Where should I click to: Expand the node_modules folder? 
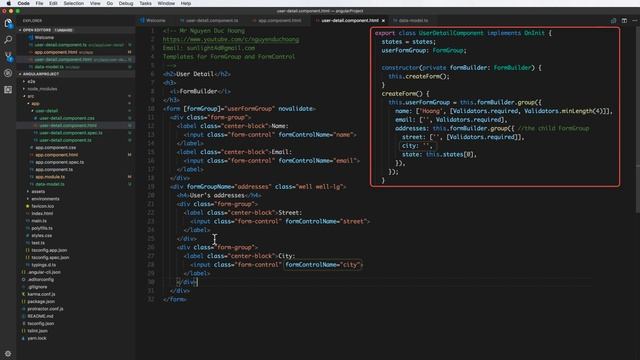42,89
